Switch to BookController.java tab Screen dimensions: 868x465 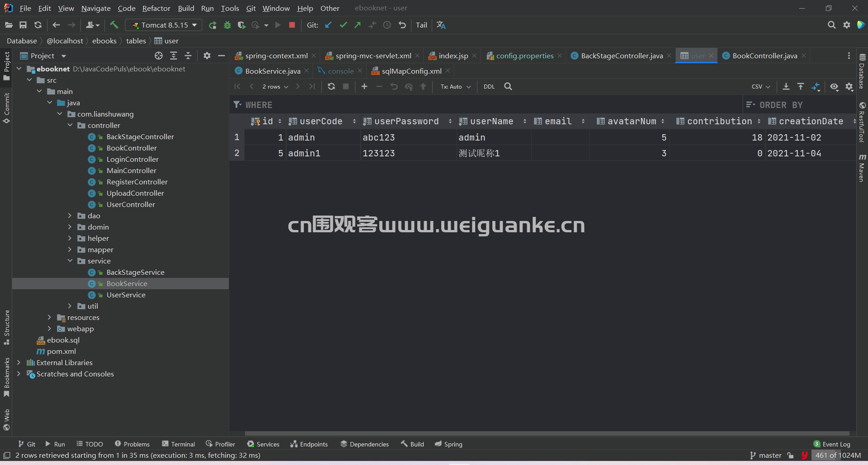(764, 56)
